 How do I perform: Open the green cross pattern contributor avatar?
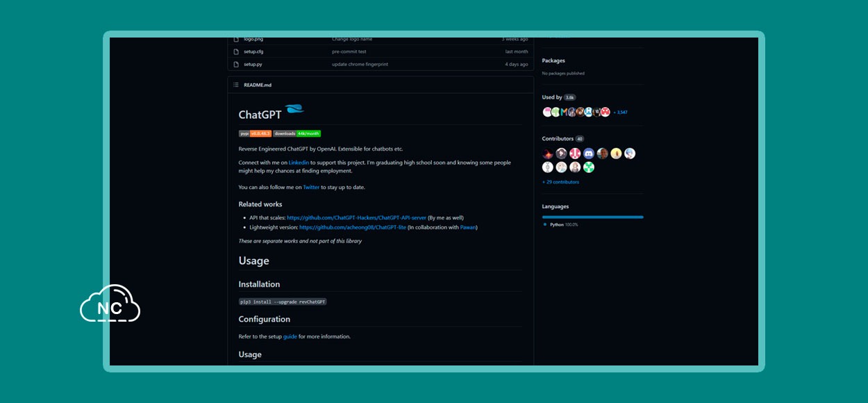tap(589, 167)
